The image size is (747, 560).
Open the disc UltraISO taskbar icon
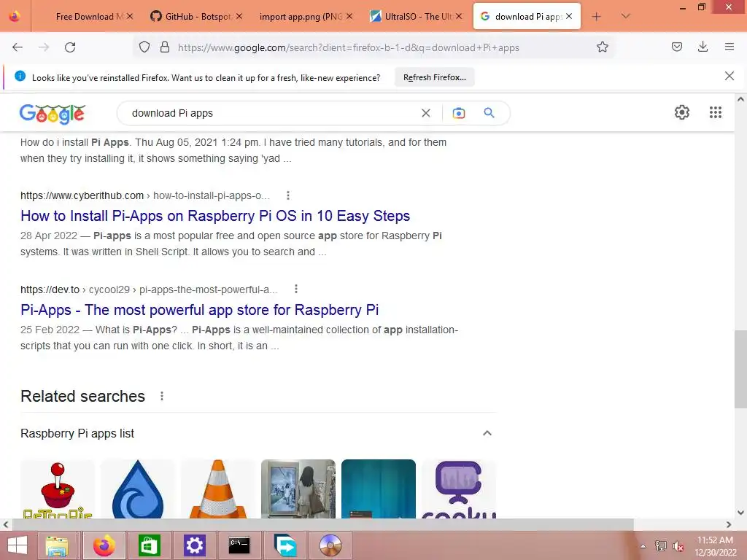(x=330, y=545)
